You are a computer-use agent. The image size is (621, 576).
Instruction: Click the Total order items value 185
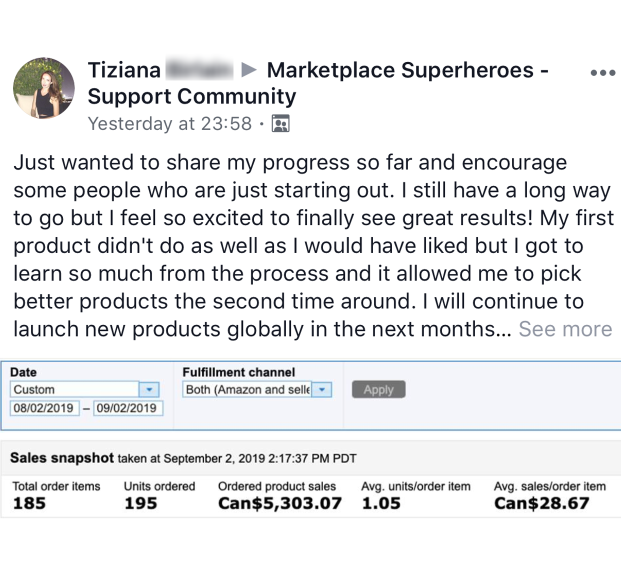pyautogui.click(x=29, y=504)
